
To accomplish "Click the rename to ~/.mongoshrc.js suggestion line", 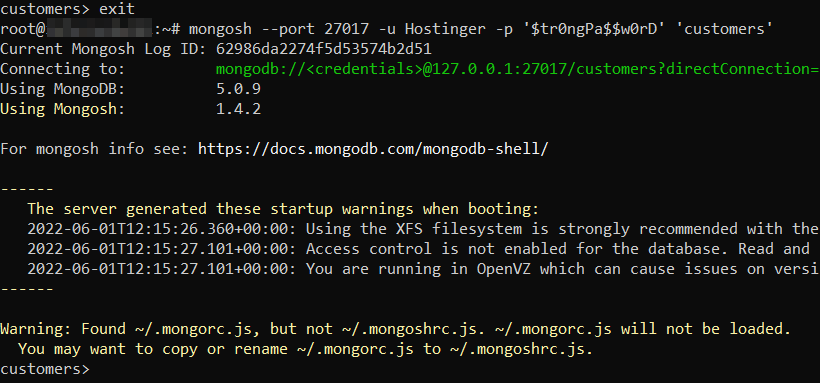I will [305, 349].
